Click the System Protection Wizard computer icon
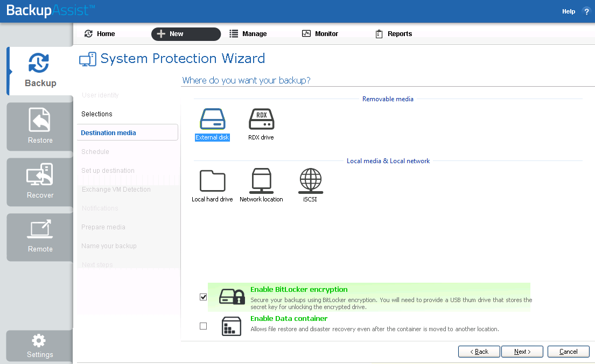 point(88,59)
